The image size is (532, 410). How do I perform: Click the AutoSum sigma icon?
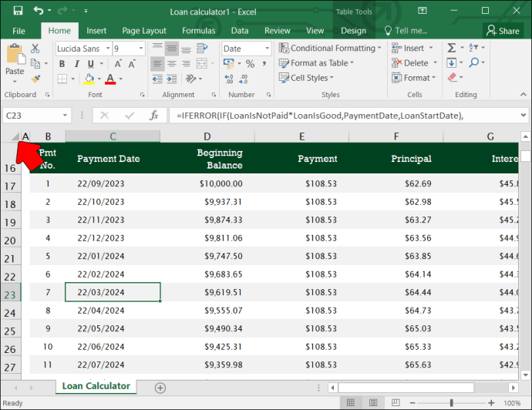click(451, 48)
